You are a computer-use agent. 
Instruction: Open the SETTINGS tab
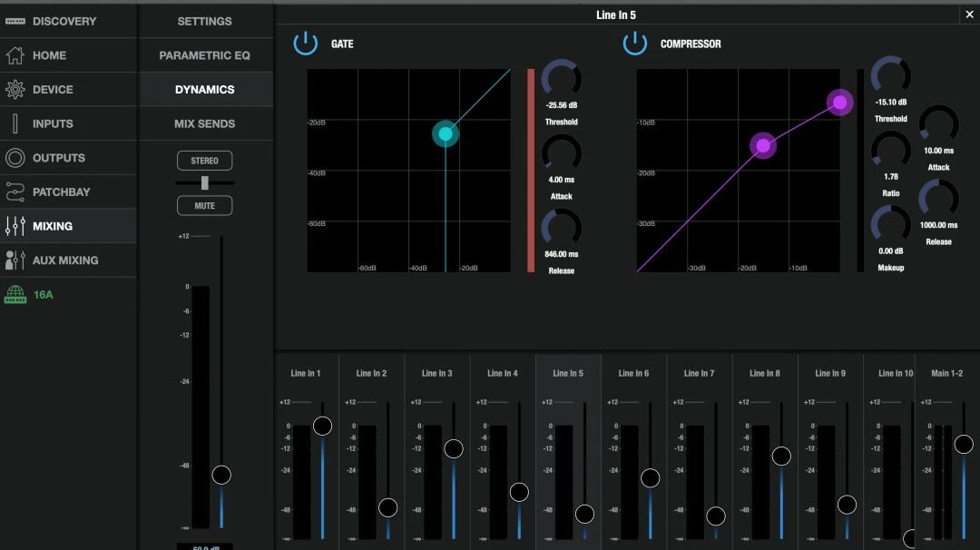204,21
